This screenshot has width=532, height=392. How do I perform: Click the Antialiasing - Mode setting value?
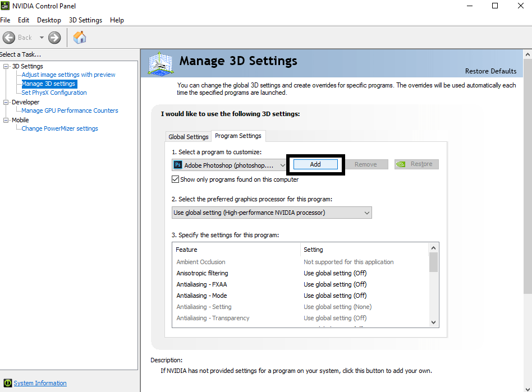pos(335,296)
